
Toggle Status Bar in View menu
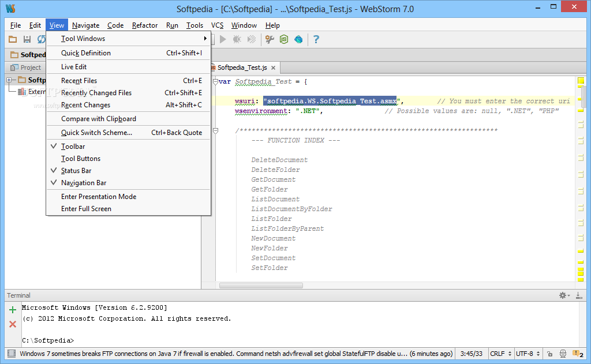click(x=128, y=171)
